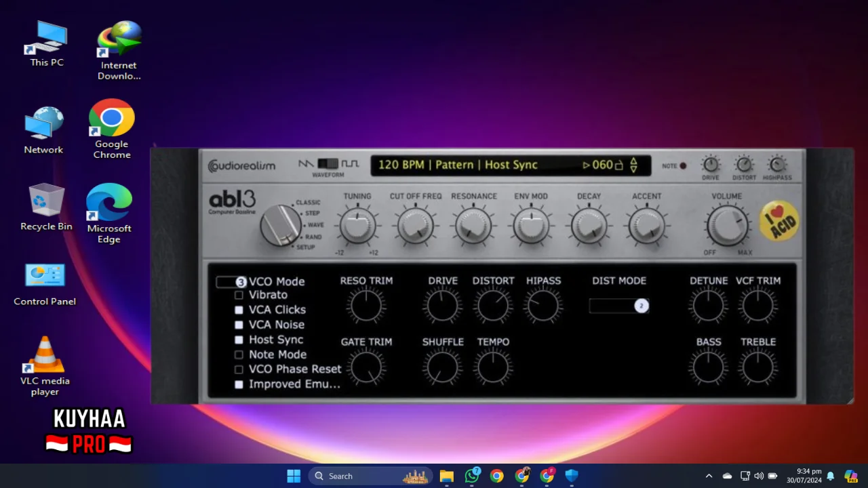868x488 pixels.
Task: Open File Explorer from the taskbar
Action: pyautogui.click(x=446, y=476)
